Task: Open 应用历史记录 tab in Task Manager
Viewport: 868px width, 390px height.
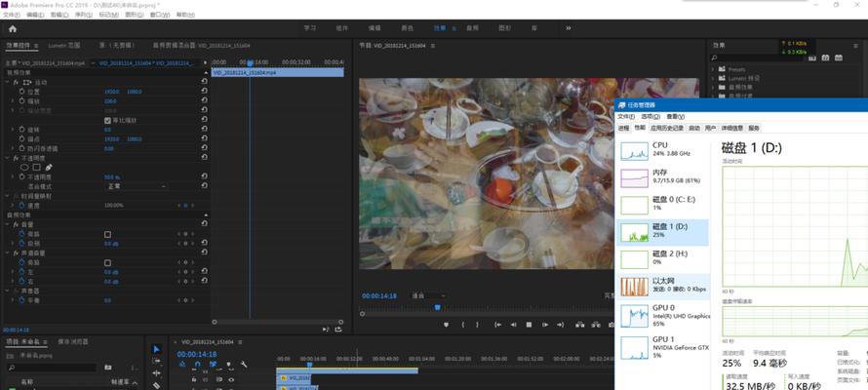Action: (667, 128)
